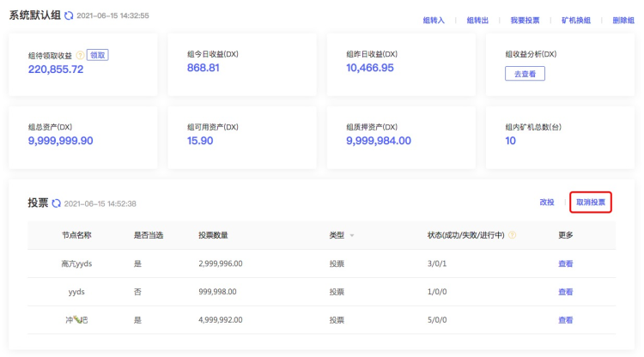This screenshot has width=644, height=357.
Task: Click the 组总资产 value 9,999,999.90
Action: point(60,141)
